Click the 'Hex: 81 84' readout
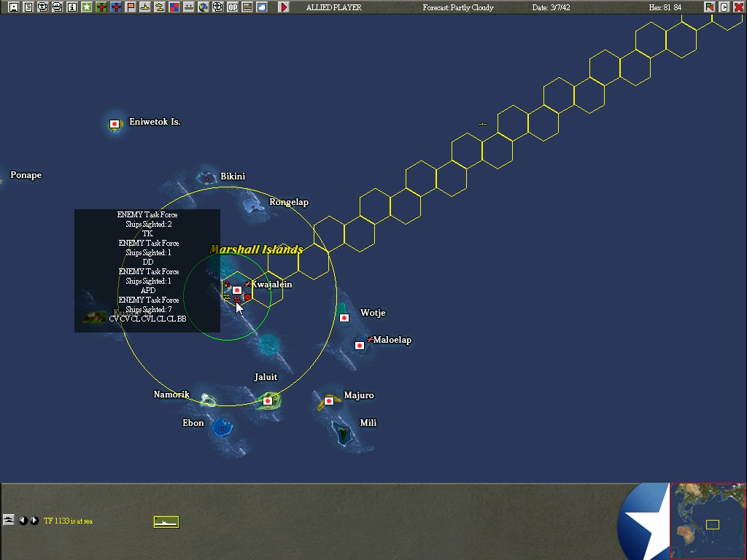This screenshot has height=560, width=747. (665, 7)
